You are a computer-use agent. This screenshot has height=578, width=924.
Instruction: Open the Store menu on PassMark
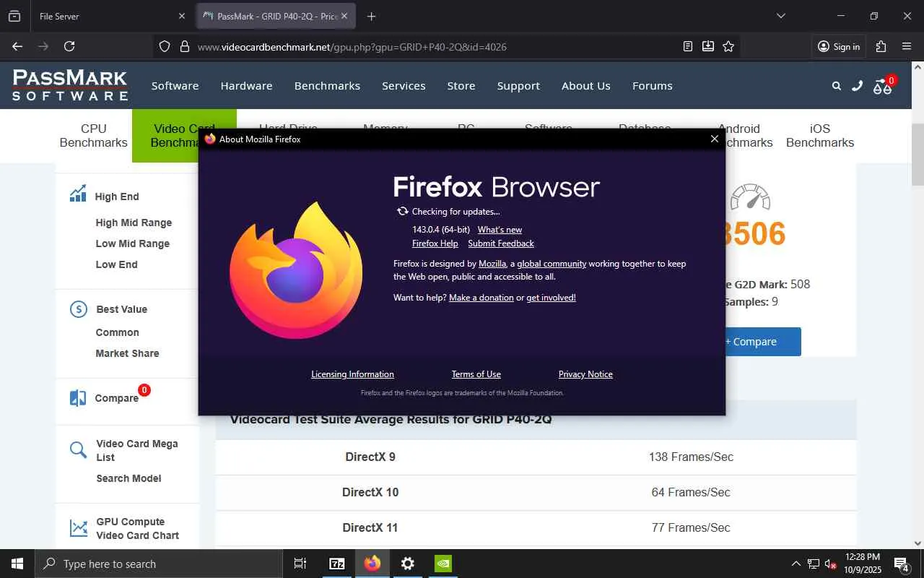tap(461, 85)
